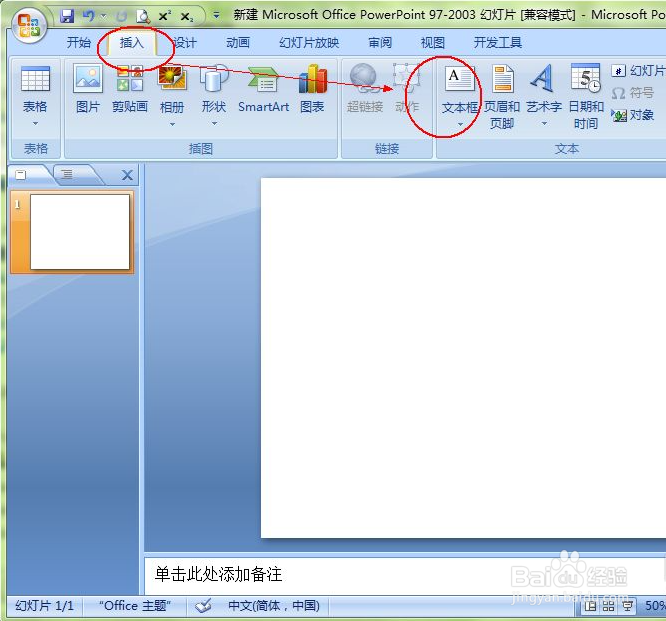Insert a symbol with 符号
Viewport: 666px width, 621px height.
click(632, 93)
